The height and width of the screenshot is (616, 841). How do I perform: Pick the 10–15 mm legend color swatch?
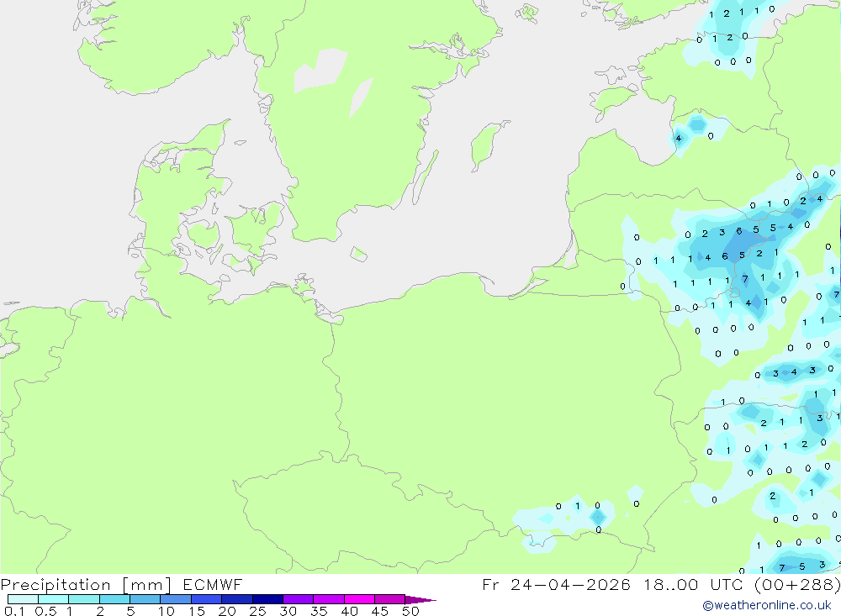176,599
